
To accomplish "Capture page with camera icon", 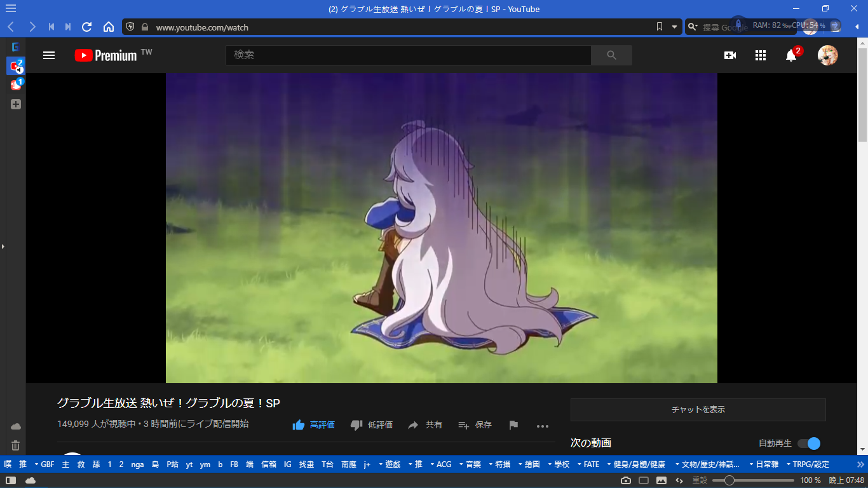I will click(626, 480).
